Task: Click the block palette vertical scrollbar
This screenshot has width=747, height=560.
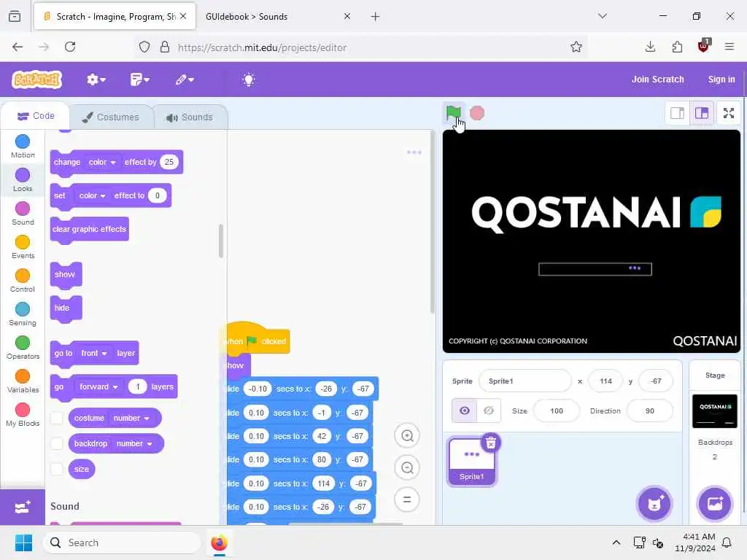Action: coord(220,241)
